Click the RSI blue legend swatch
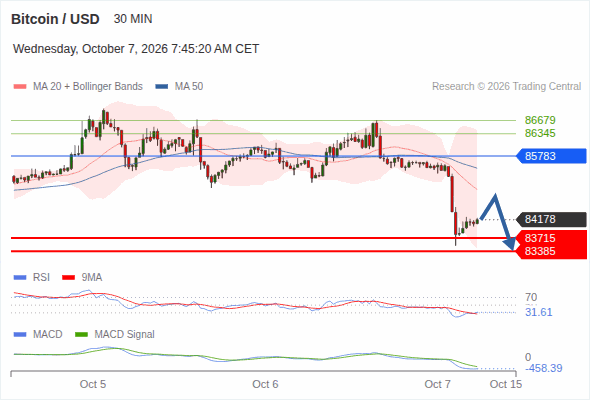The image size is (590, 400). point(20,278)
